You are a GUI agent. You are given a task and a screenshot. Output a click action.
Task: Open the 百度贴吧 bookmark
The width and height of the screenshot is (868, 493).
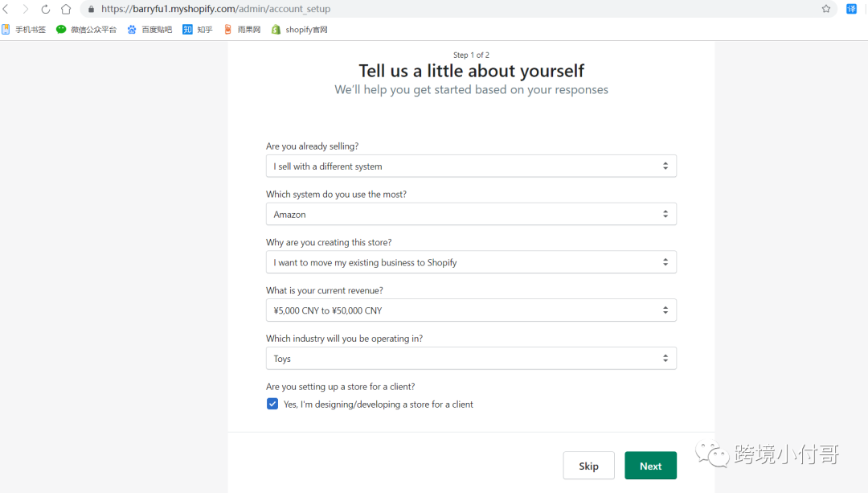[x=149, y=30]
